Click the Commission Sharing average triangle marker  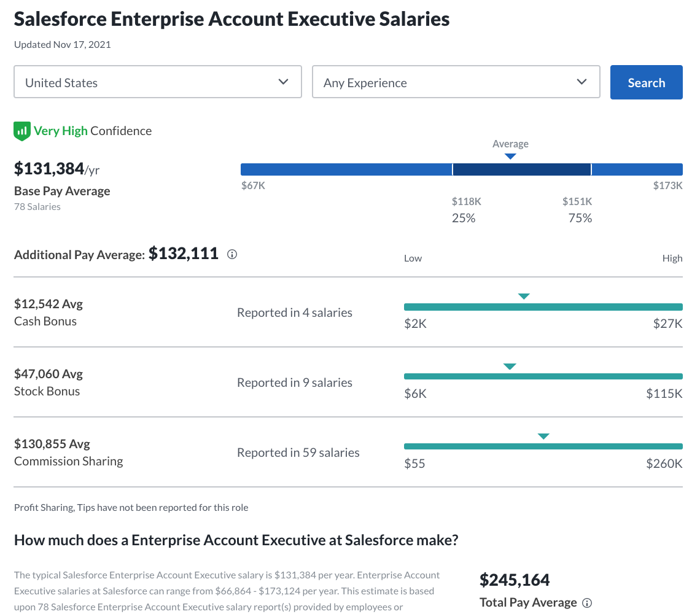click(543, 437)
